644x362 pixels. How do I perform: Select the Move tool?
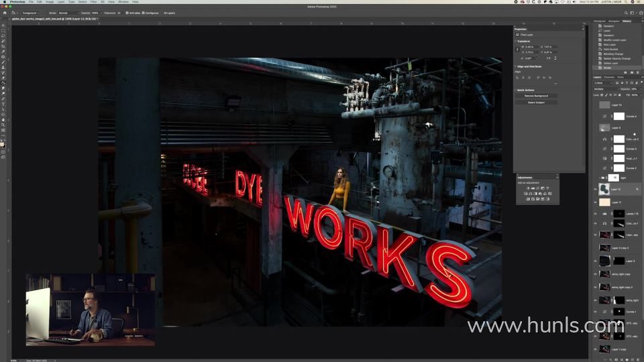pyautogui.click(x=3, y=25)
